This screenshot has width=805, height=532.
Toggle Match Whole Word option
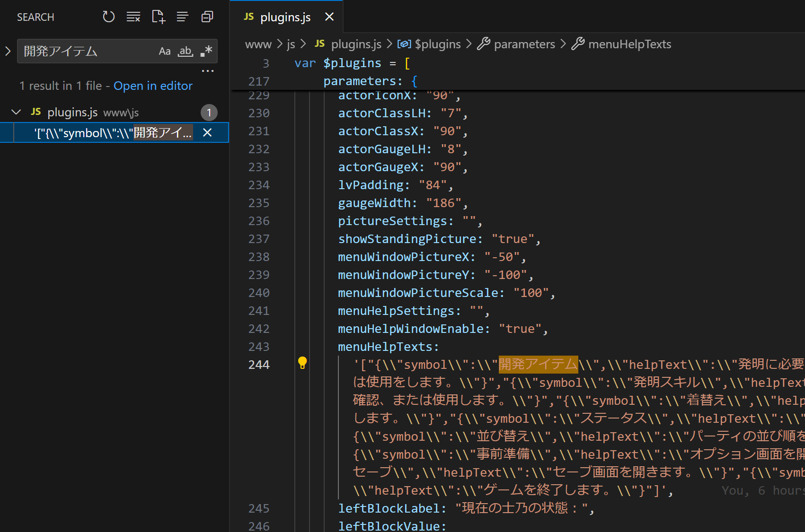185,51
